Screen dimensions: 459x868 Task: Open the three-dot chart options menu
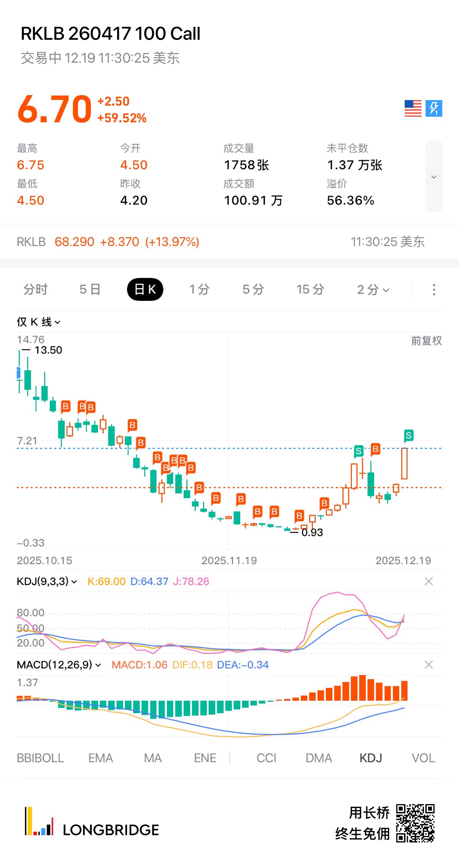pos(434,290)
